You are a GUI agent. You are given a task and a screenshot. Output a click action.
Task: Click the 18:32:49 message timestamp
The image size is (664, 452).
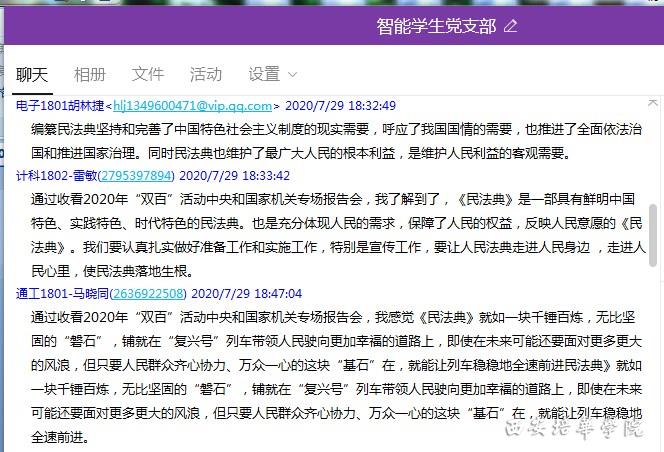(x=341, y=105)
